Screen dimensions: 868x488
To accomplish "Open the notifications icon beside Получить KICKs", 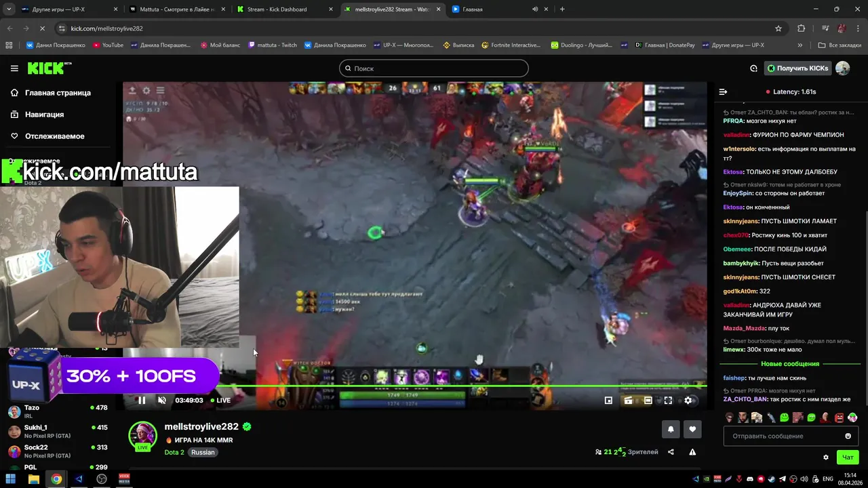I will click(x=753, y=68).
